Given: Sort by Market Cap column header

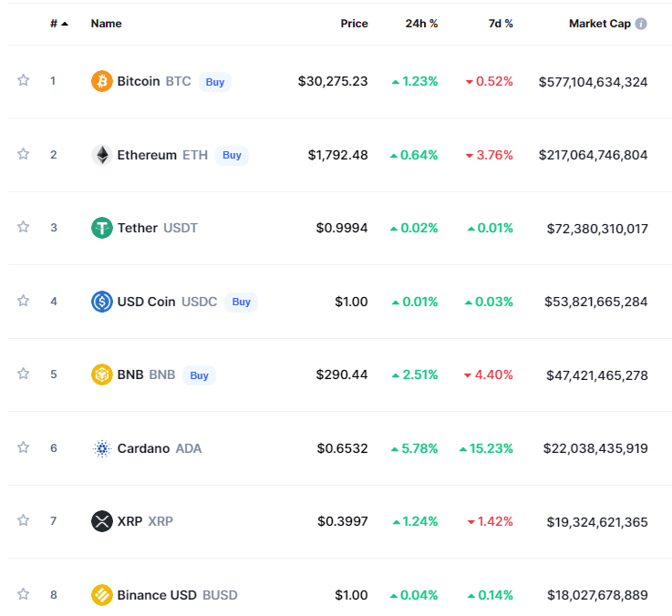Looking at the screenshot, I should [x=600, y=24].
